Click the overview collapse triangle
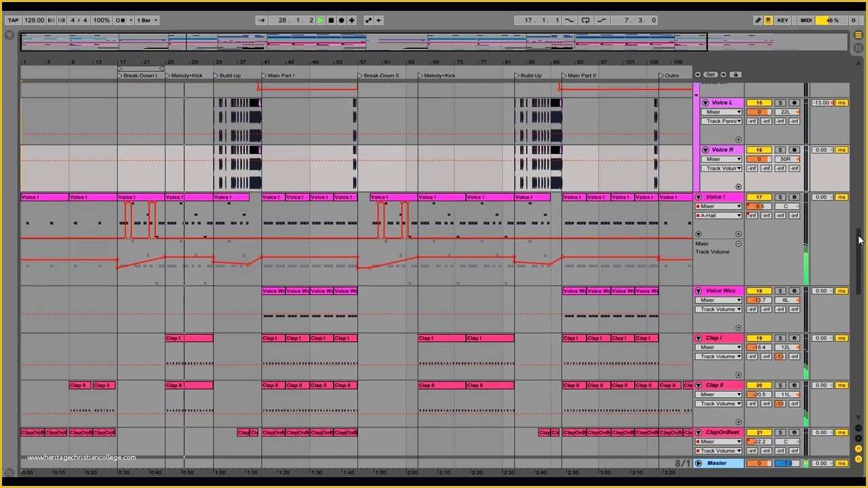The width and height of the screenshot is (868, 488). pos(9,35)
